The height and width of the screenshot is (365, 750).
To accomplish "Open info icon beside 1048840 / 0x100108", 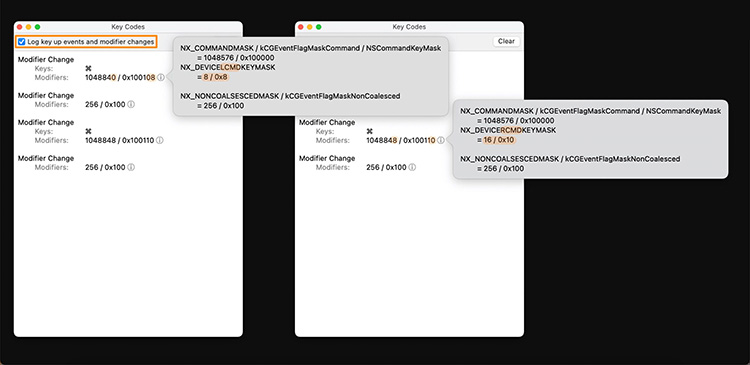I will pos(161,77).
